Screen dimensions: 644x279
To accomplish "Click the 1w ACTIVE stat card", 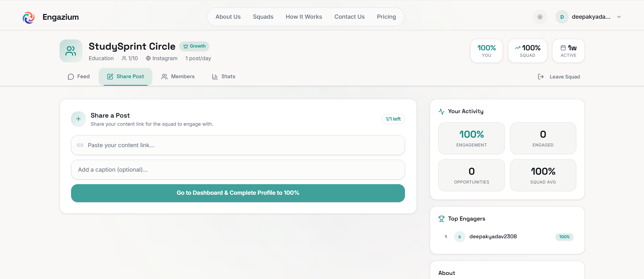I will click(569, 51).
